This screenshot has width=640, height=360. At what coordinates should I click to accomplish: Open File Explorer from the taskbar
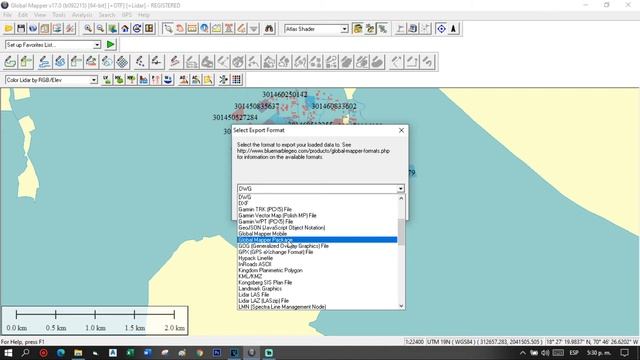[78, 353]
